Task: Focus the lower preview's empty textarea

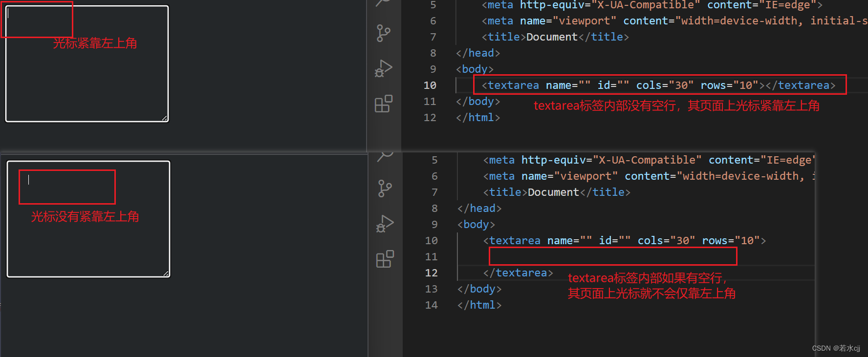Action: (x=88, y=219)
